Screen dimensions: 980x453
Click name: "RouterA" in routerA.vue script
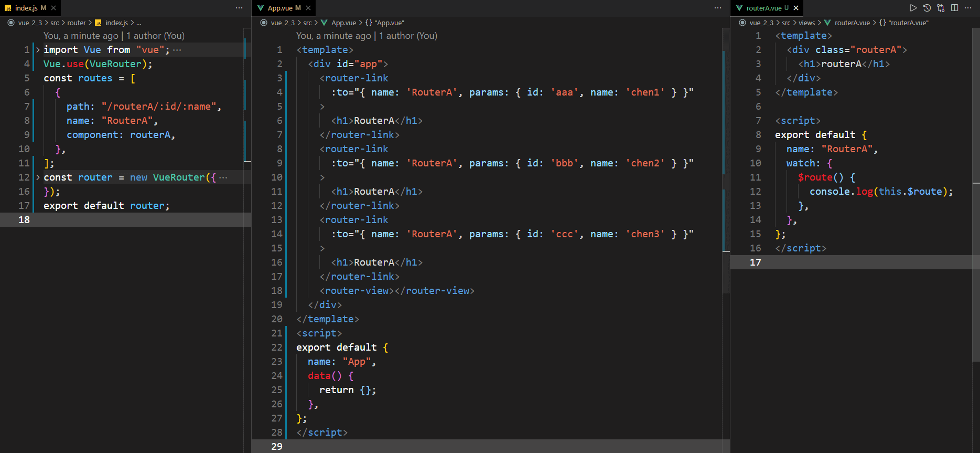(832, 149)
